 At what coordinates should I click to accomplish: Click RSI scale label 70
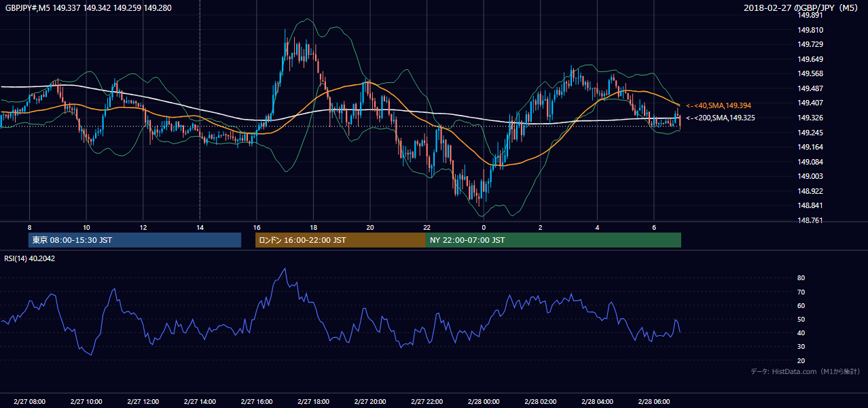(801, 292)
